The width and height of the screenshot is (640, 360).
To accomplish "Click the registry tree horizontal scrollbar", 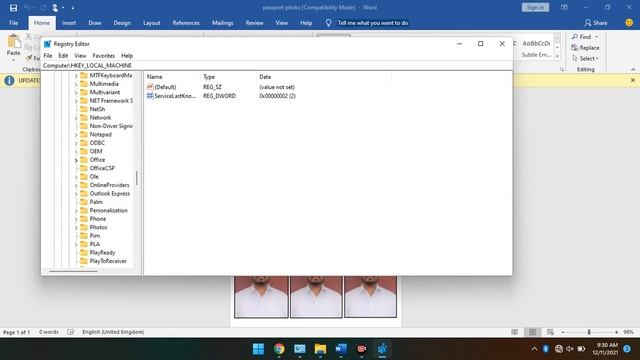I will tap(73, 271).
